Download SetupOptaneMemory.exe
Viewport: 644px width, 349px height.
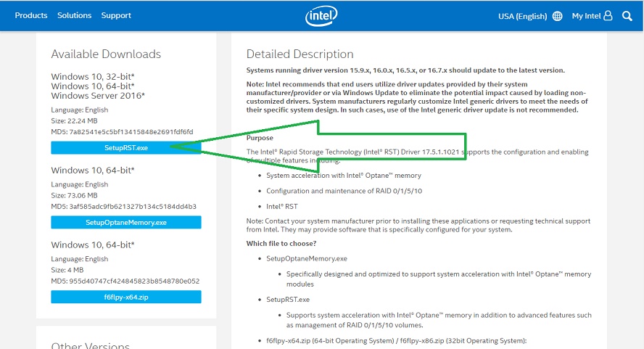126,223
